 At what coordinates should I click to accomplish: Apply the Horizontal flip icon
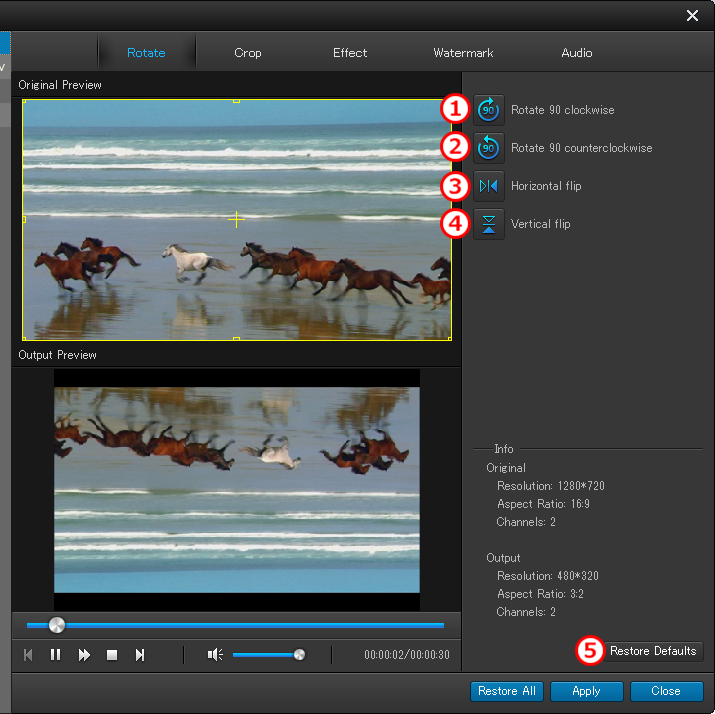point(489,186)
